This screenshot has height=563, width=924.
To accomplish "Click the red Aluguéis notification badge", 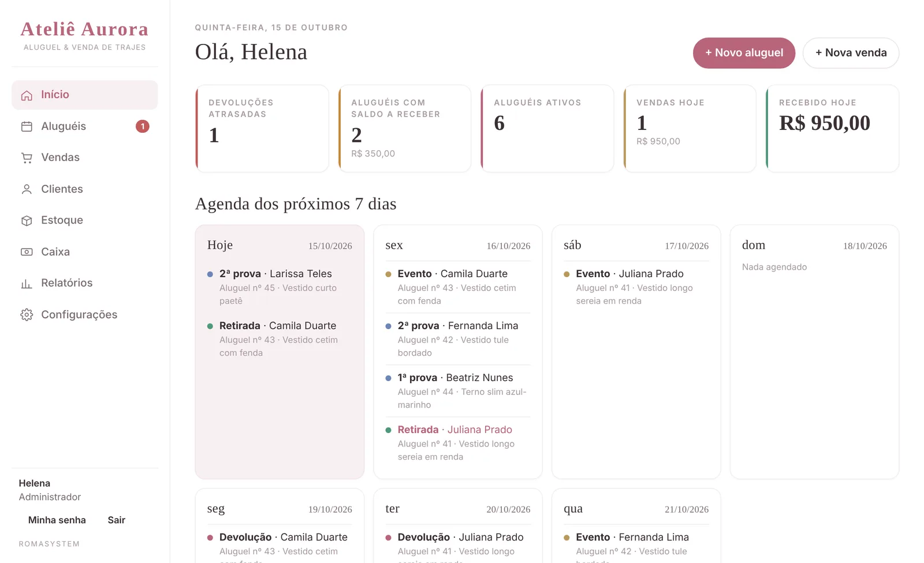I will pos(143,126).
